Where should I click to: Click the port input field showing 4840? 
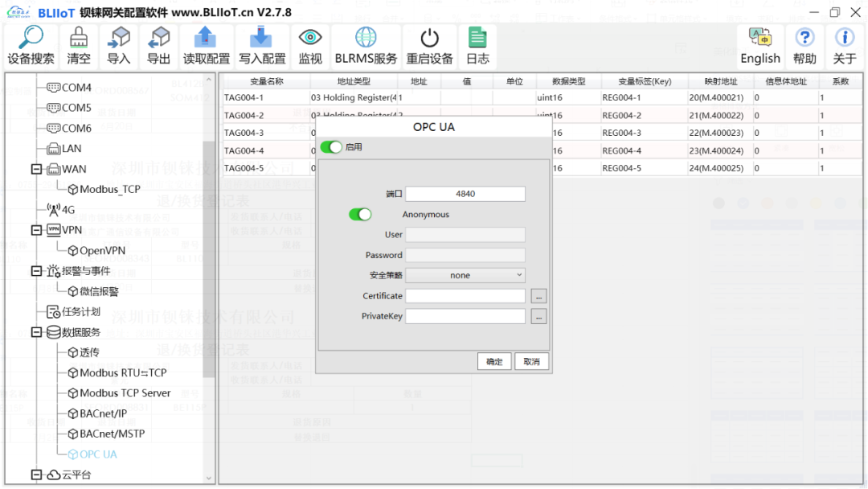pos(465,194)
